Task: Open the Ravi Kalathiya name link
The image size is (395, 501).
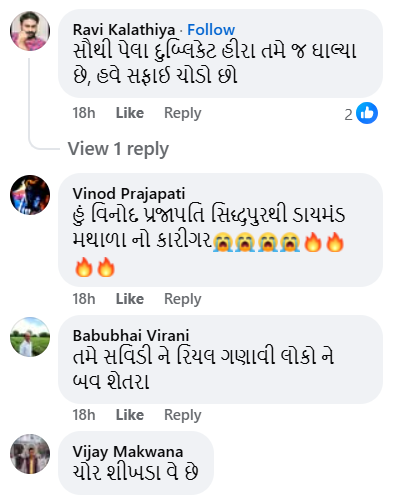Action: (x=124, y=30)
